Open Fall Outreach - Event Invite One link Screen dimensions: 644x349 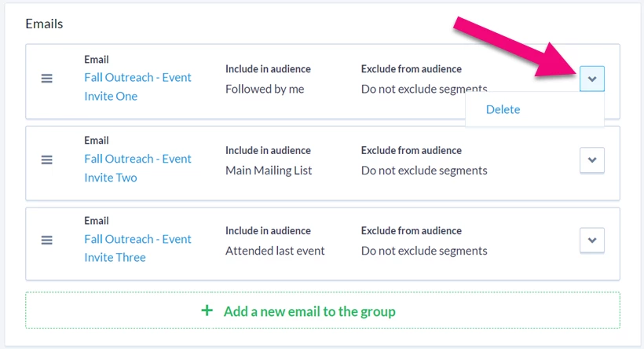click(x=137, y=86)
